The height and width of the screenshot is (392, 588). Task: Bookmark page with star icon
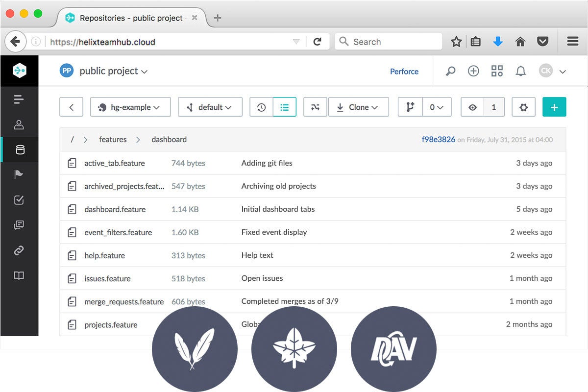pos(456,42)
